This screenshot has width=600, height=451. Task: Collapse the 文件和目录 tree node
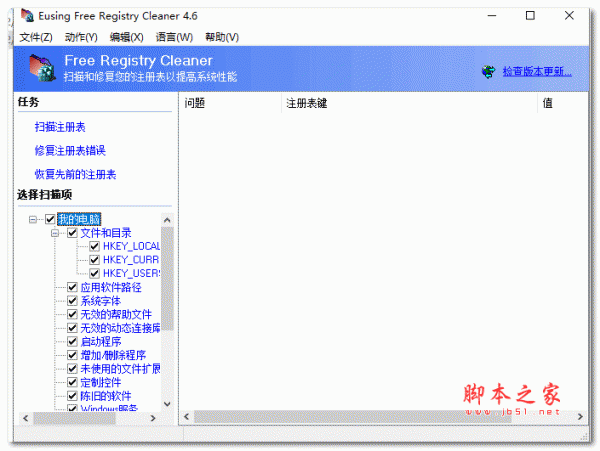[55, 233]
